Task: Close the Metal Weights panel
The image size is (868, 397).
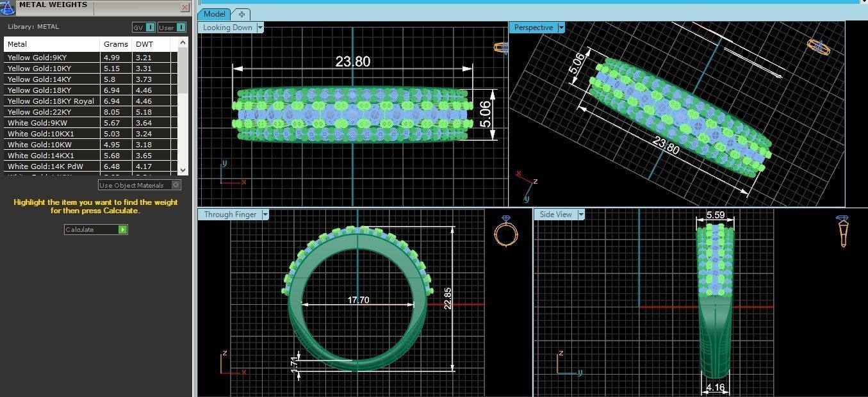Action: [185, 8]
